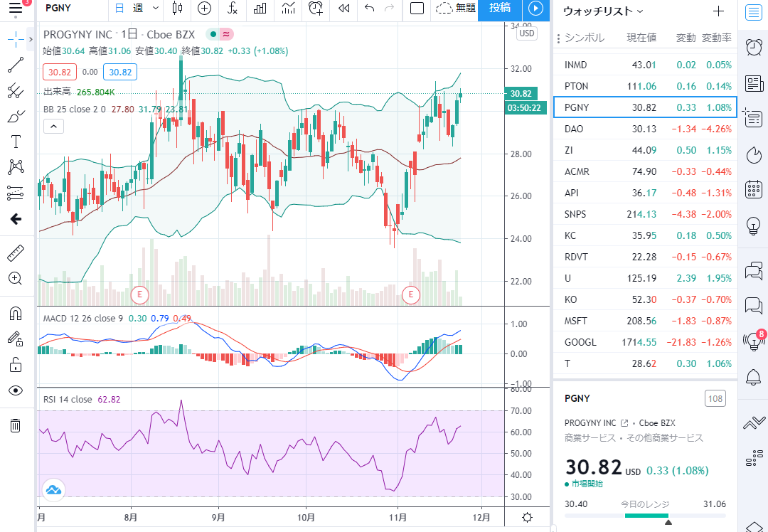
Task: Open watchlist panel sidebar icon
Action: click(753, 12)
